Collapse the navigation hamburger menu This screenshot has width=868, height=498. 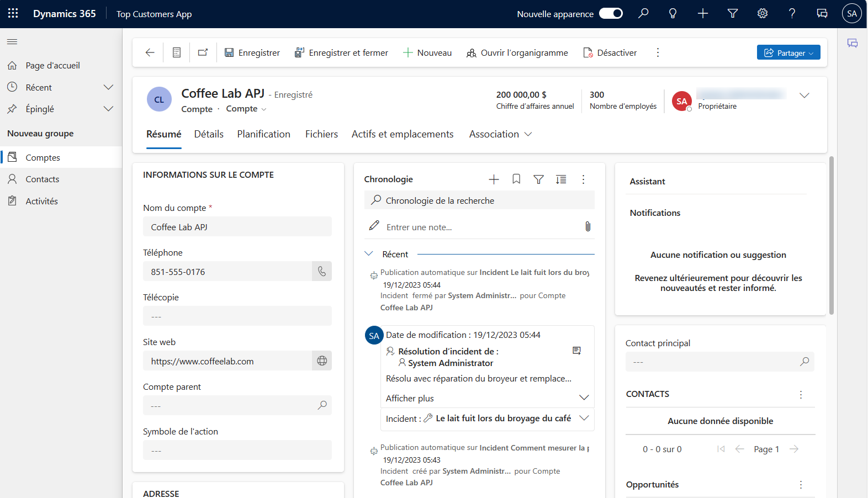[12, 41]
